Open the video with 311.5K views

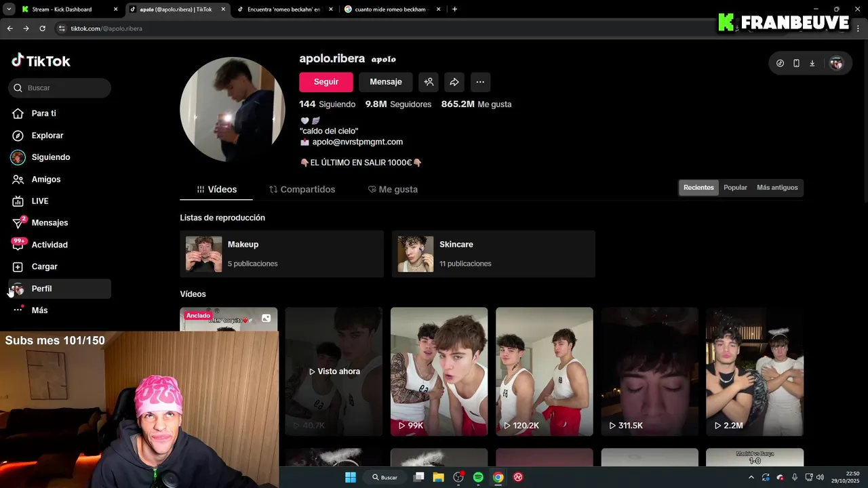[650, 371]
